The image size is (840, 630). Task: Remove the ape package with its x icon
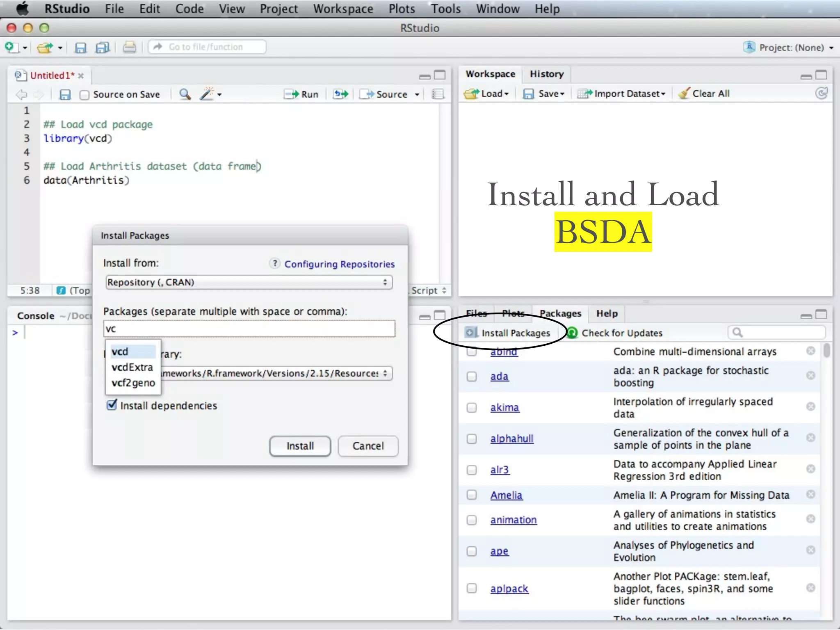[810, 550]
